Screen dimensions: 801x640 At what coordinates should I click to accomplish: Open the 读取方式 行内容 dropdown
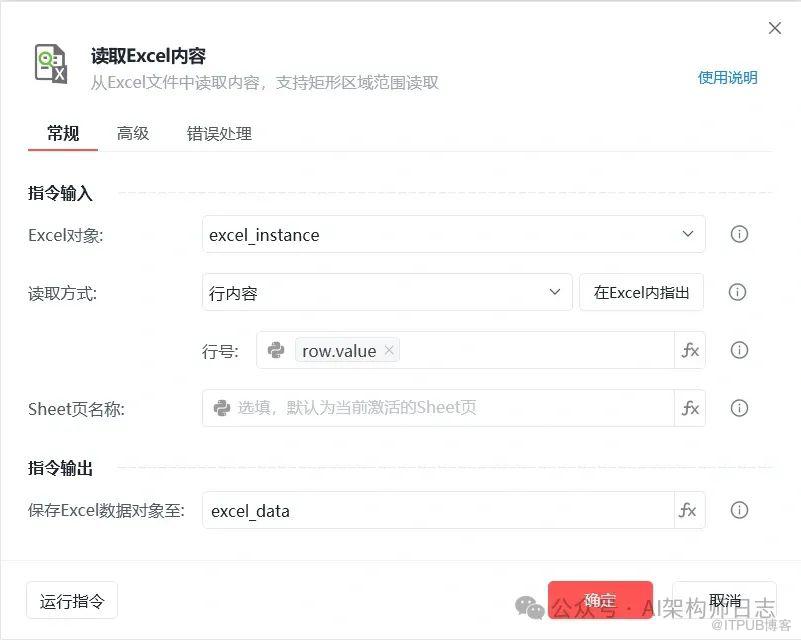click(387, 292)
